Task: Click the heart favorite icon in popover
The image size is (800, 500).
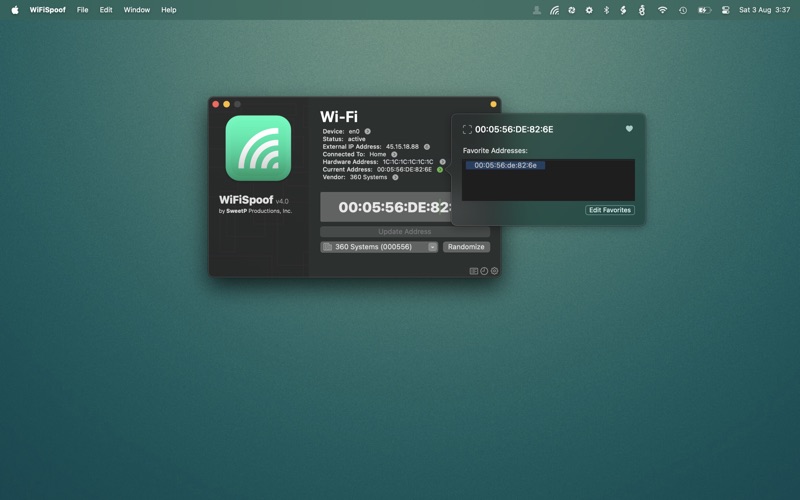Action: (629, 129)
